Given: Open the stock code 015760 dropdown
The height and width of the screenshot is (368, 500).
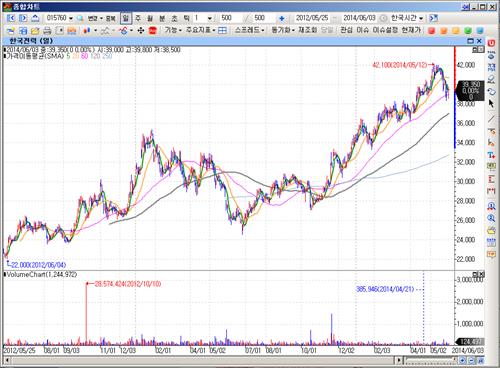Looking at the screenshot, I should [x=71, y=18].
